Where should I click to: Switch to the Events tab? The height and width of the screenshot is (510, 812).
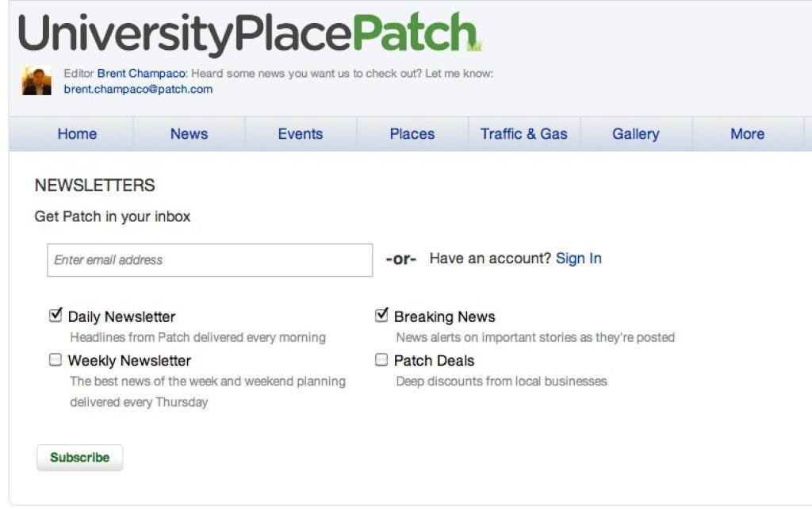click(x=301, y=134)
